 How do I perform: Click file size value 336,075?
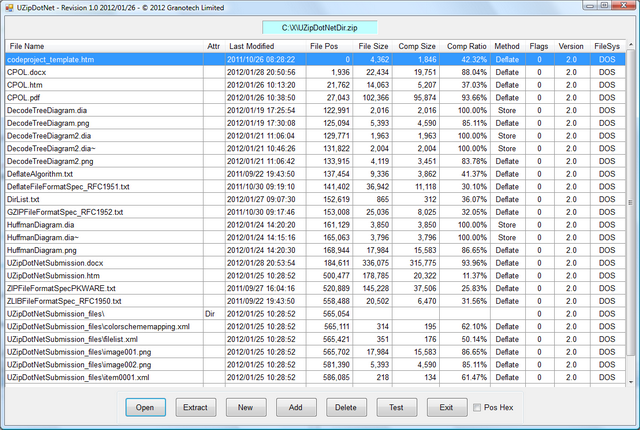376,263
